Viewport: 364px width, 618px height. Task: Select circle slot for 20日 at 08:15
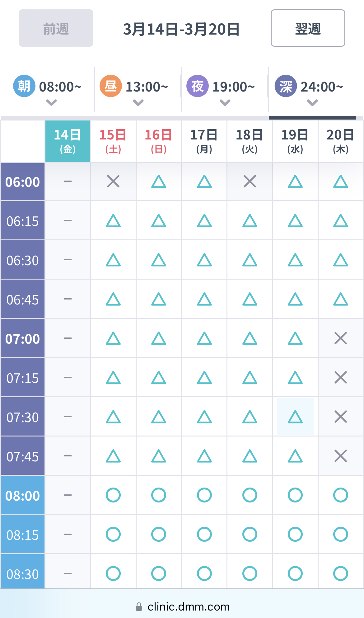tap(341, 534)
